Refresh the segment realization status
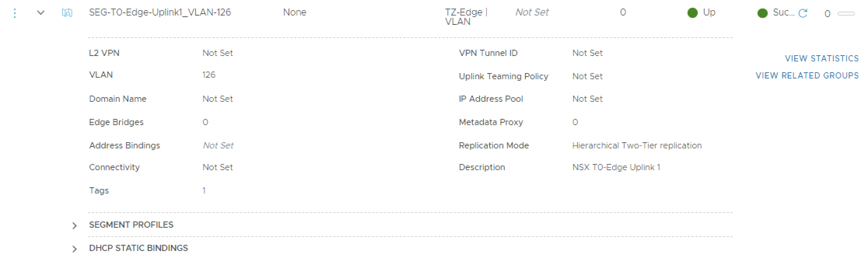Image resolution: width=868 pixels, height=258 pixels. click(803, 14)
